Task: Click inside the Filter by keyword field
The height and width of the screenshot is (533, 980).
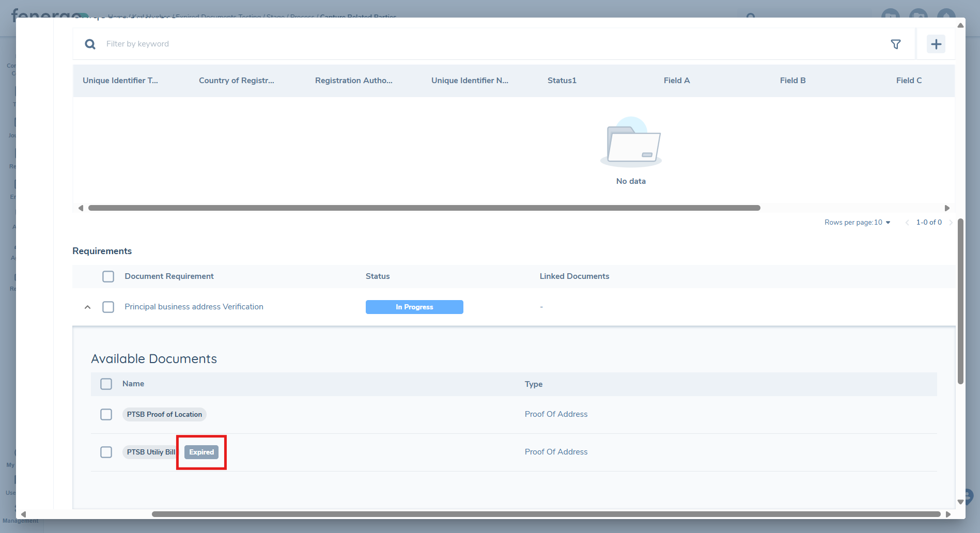Action: click(x=207, y=44)
